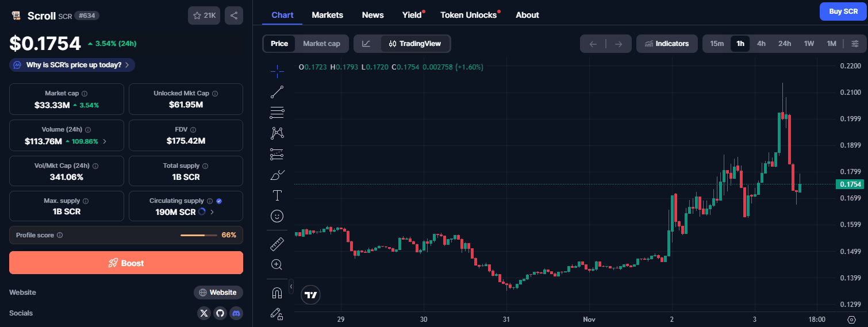Set interval to 1W

click(809, 44)
